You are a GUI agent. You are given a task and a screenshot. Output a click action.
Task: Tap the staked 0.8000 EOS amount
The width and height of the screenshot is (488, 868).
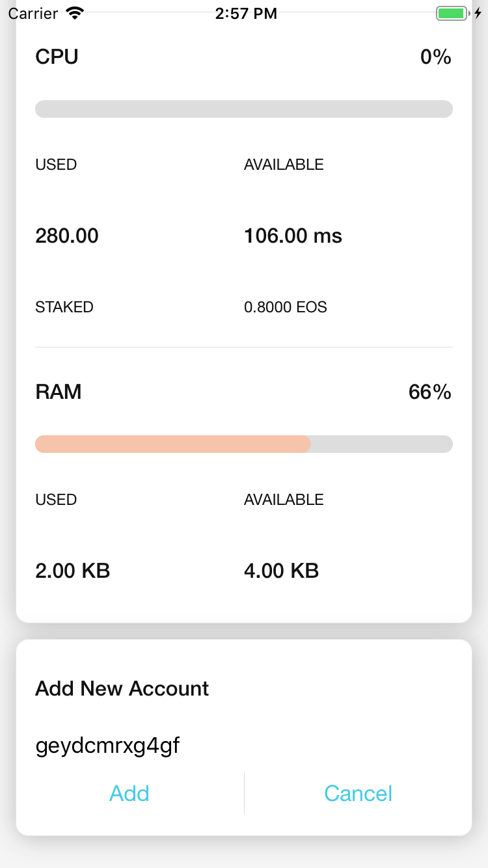285,307
